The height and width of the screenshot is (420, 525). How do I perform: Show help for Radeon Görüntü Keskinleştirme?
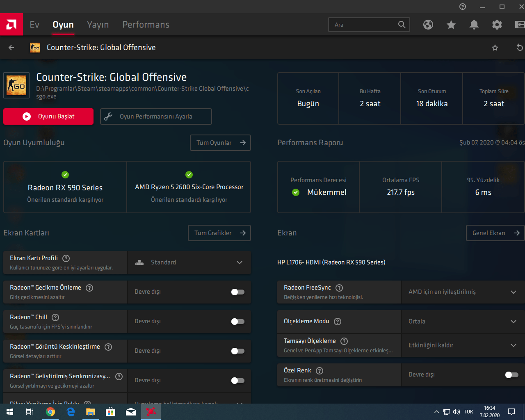(108, 347)
